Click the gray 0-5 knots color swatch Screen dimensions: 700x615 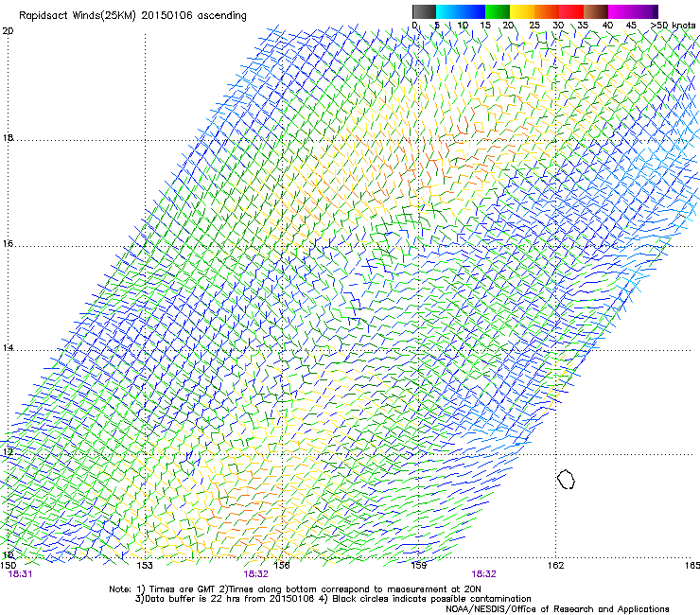tap(424, 11)
